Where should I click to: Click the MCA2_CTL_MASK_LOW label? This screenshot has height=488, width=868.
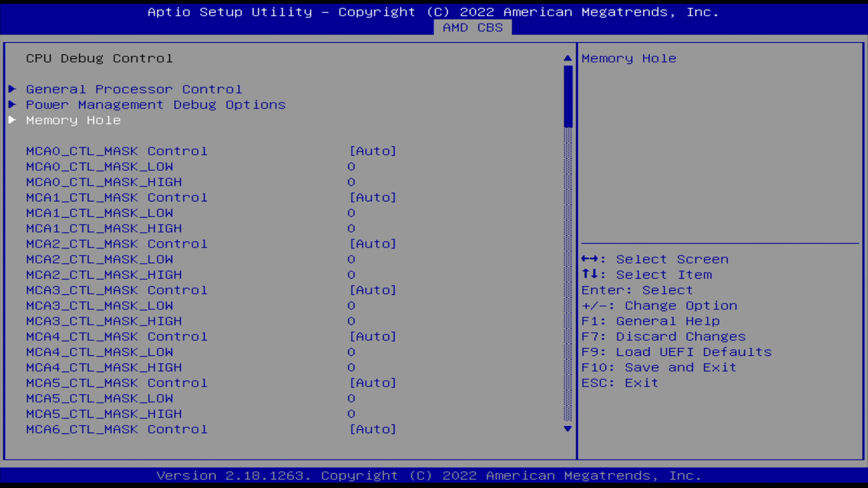(x=100, y=259)
